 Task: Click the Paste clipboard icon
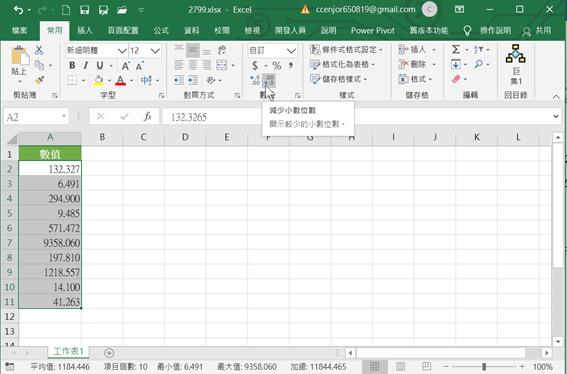pyautogui.click(x=20, y=56)
